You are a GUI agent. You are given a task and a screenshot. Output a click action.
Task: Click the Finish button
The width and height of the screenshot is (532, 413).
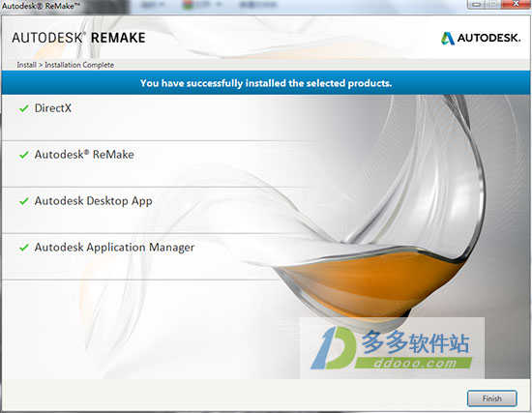pyautogui.click(x=492, y=398)
